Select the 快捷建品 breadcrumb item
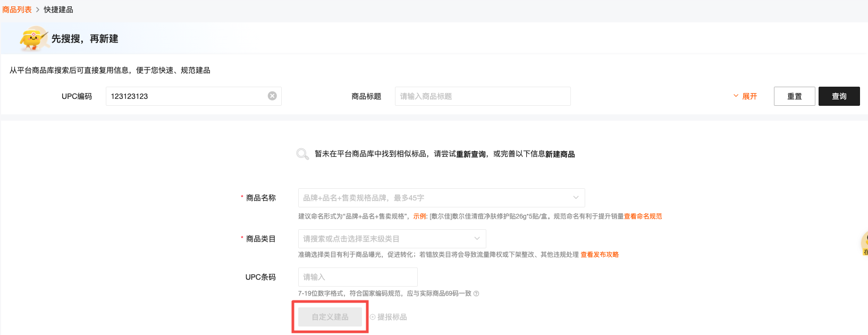 click(58, 10)
